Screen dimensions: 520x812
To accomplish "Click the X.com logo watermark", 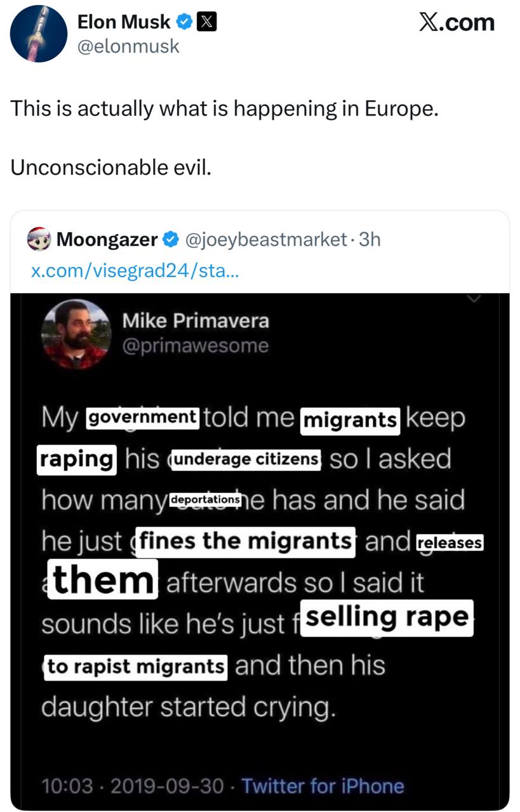I will tap(456, 23).
